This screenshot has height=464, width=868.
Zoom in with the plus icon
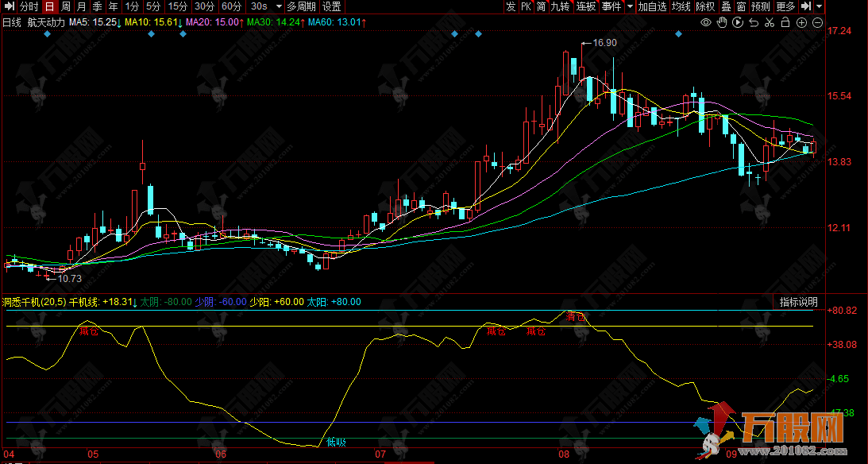[x=803, y=22]
